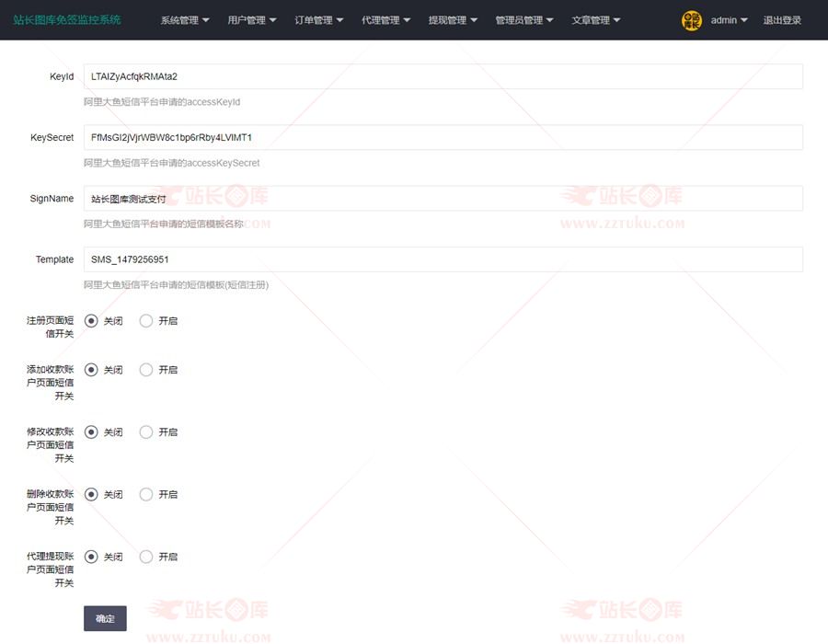Screen dimensions: 828x644
Task: Focus the KeySecret text field
Action: [x=443, y=137]
